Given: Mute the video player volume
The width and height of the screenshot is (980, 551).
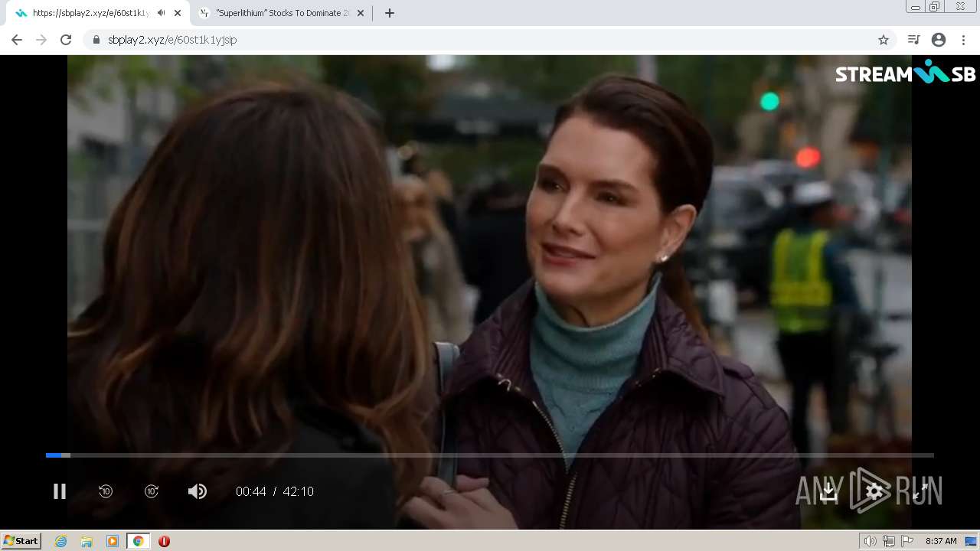Looking at the screenshot, I should pyautogui.click(x=198, y=491).
